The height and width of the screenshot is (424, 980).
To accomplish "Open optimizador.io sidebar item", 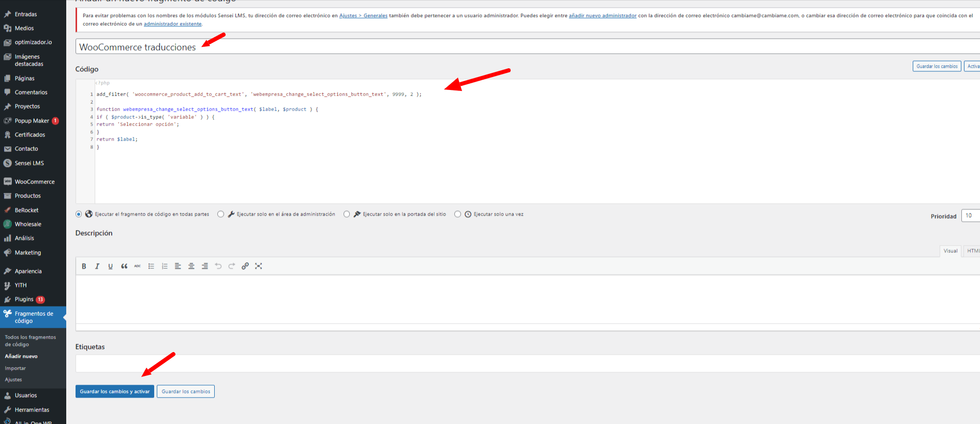I will click(33, 42).
